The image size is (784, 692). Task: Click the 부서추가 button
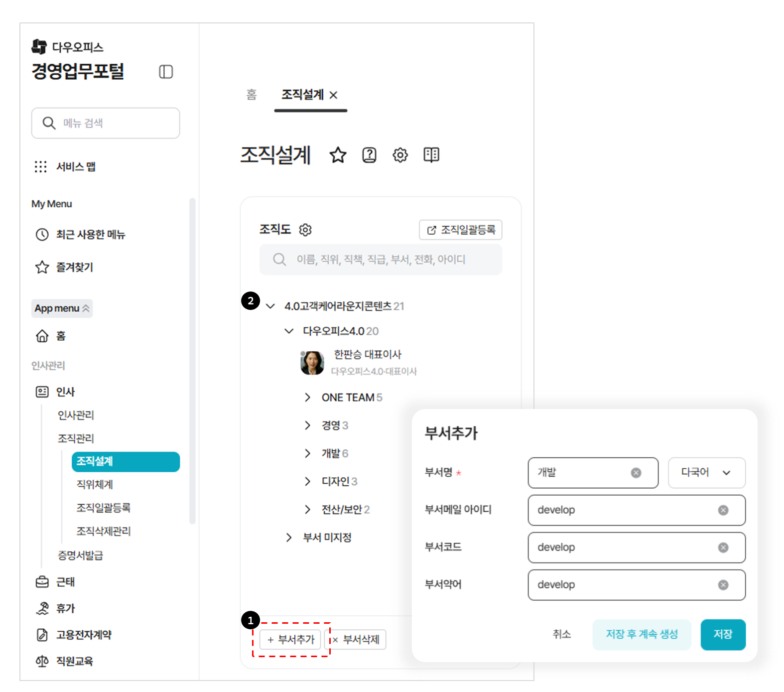(291, 640)
